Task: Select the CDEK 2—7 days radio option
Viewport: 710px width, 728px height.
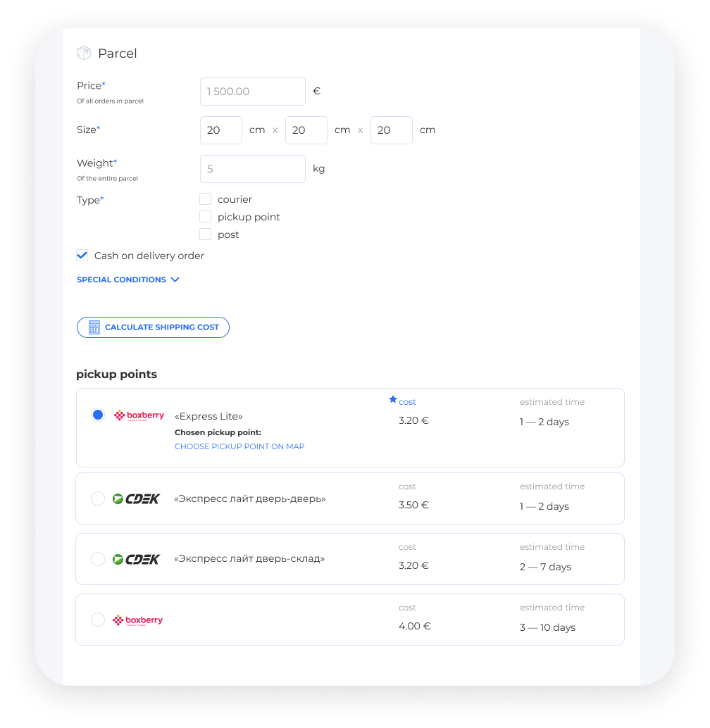Action: (x=98, y=559)
